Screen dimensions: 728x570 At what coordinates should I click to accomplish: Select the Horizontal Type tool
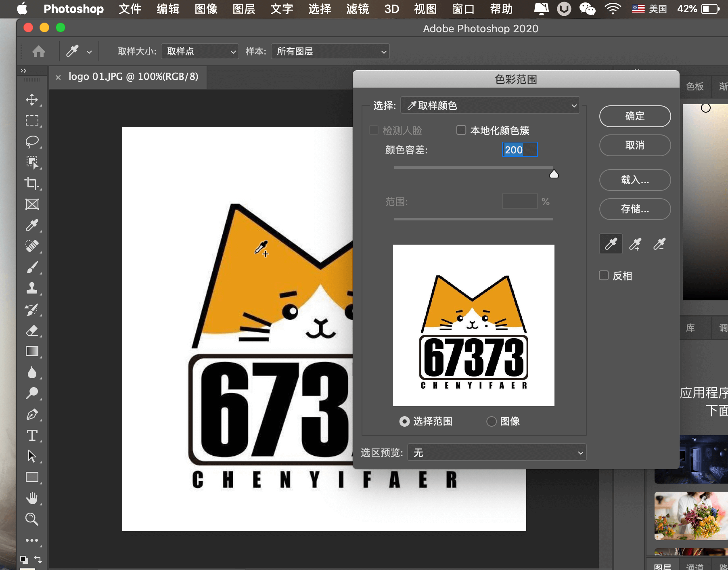coord(32,435)
